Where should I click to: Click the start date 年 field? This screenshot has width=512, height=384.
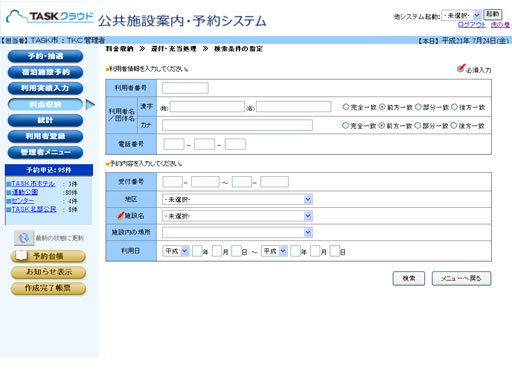pyautogui.click(x=197, y=251)
